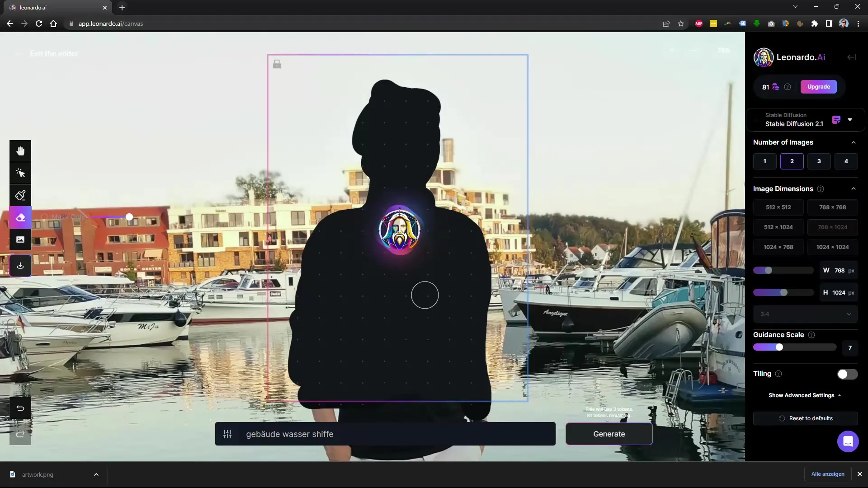
Task: Select the Selection tool
Action: (x=20, y=172)
